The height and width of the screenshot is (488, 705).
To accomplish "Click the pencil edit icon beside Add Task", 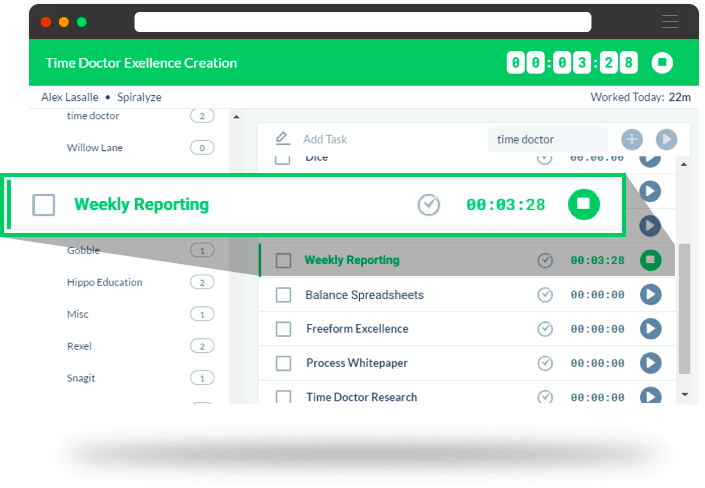I will click(282, 139).
